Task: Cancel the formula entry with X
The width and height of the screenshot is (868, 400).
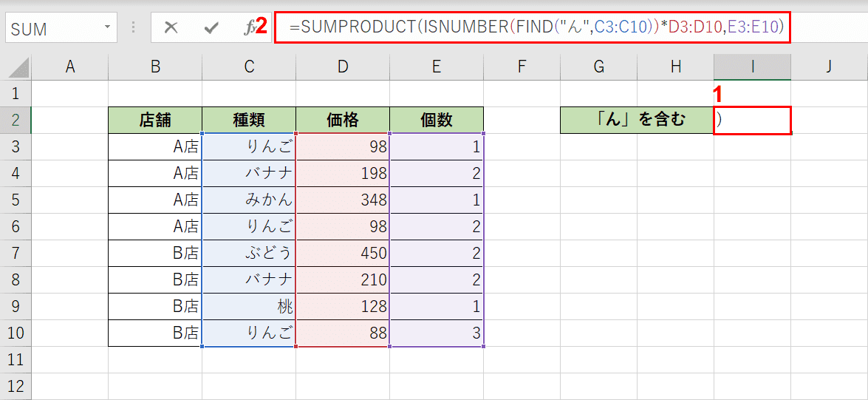Action: coord(171,28)
